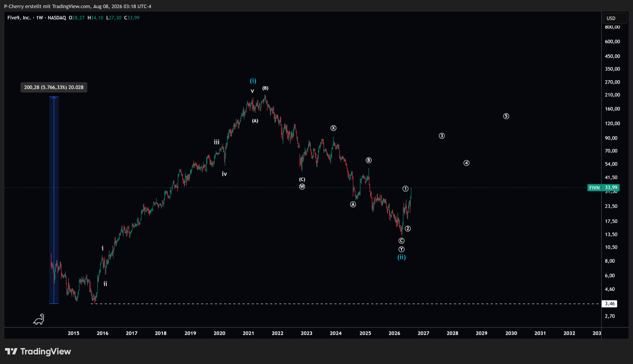Click the 600,00 price axis label
Screen dimensions: 633x364
click(612, 42)
